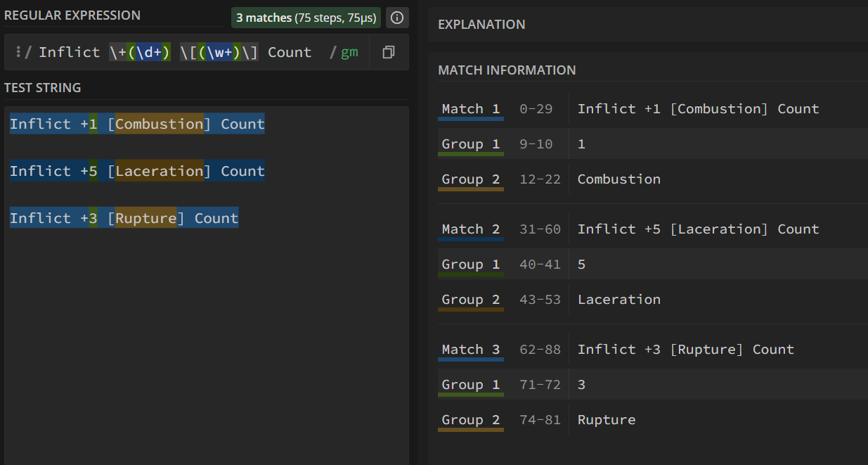Click the Test String section label
This screenshot has height=465, width=868.
click(x=42, y=88)
